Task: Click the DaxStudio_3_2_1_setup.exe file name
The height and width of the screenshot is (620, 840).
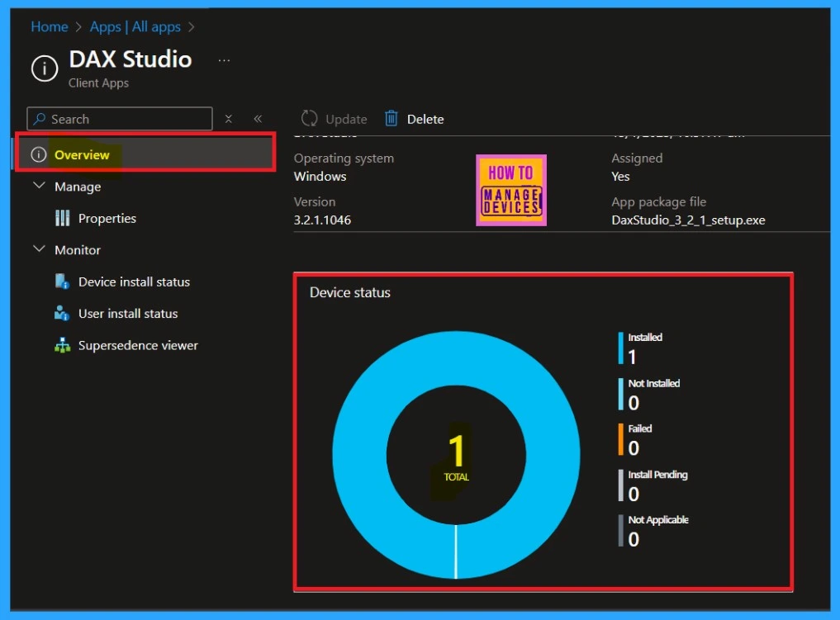Action: [688, 220]
